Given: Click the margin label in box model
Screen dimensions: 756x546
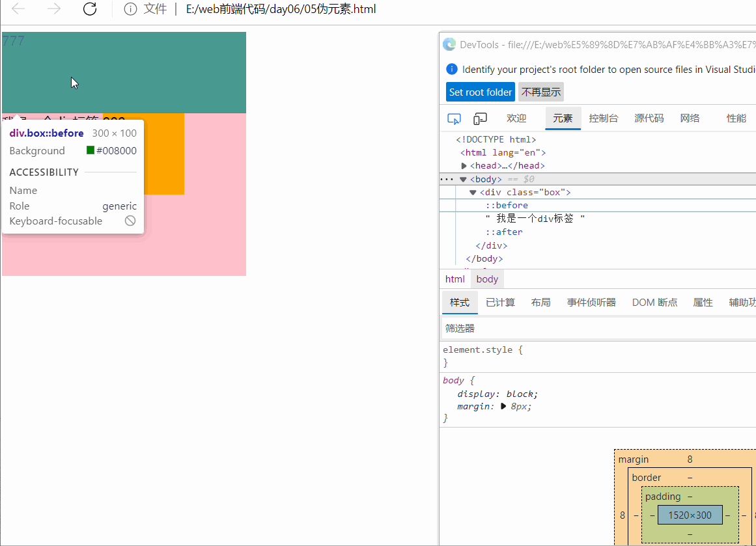Looking at the screenshot, I should (634, 459).
